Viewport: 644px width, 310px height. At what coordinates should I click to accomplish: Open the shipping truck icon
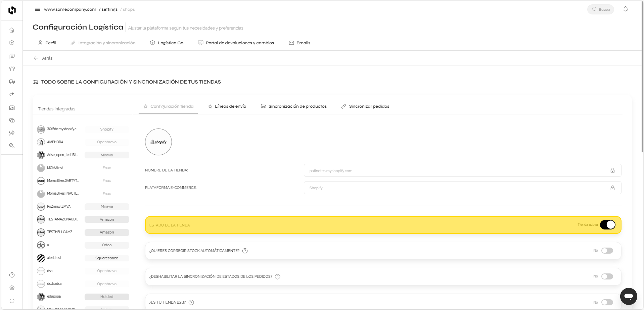[x=12, y=82]
